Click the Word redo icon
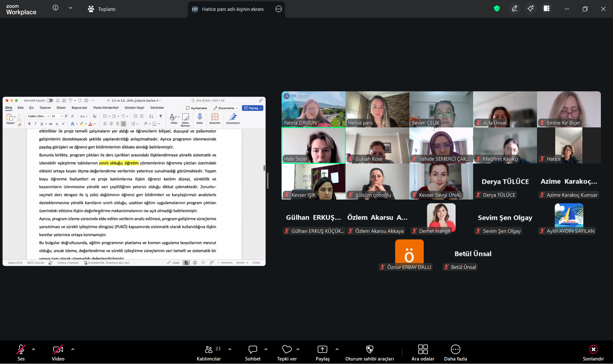This screenshot has width=613, height=364. (80, 101)
